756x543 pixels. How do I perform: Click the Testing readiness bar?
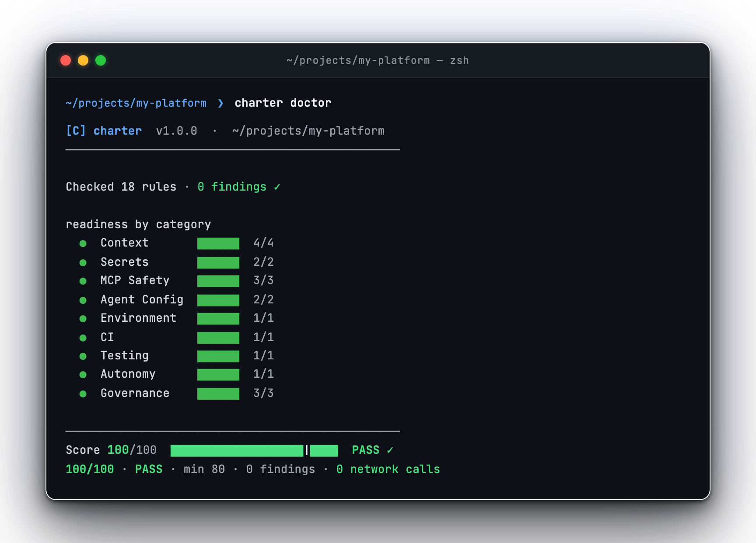click(218, 356)
